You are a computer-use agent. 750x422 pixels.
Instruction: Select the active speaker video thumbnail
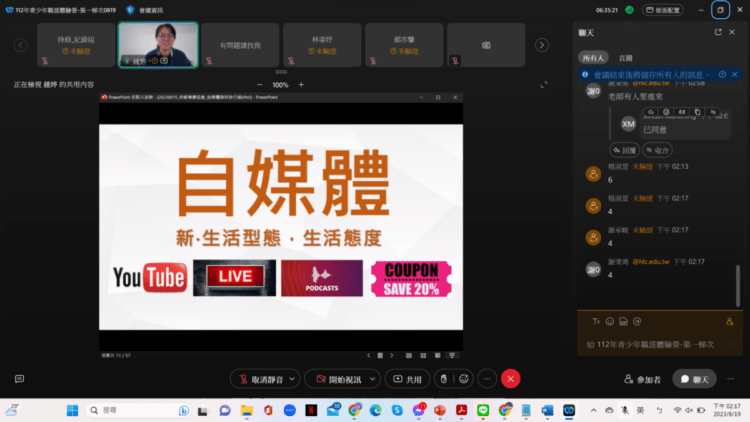coord(158,45)
